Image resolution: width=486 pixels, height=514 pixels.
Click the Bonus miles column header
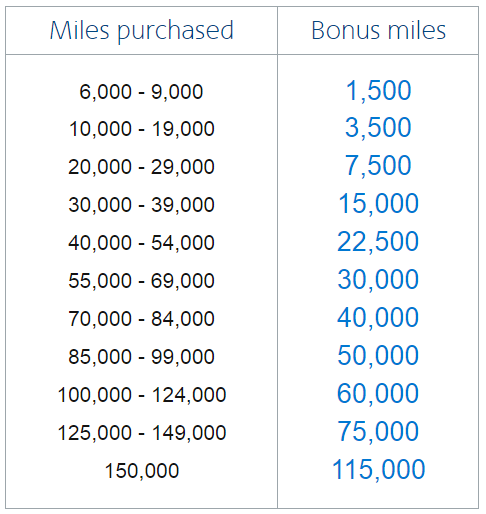click(x=378, y=30)
